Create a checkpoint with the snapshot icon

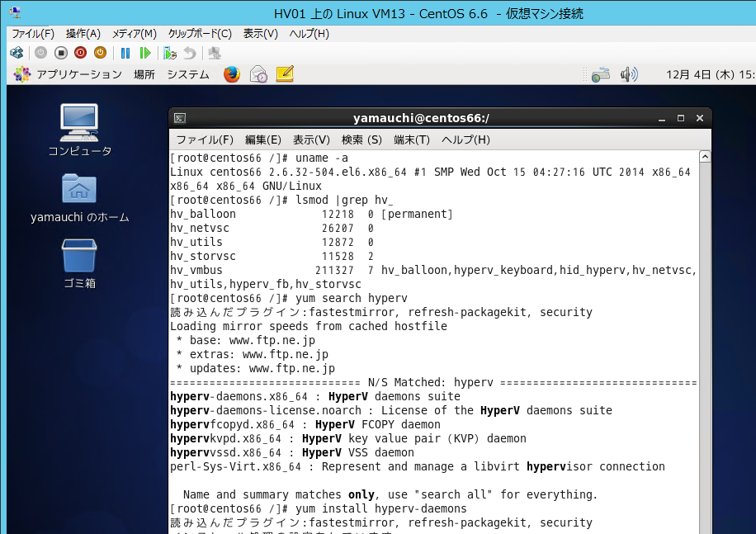point(170,53)
